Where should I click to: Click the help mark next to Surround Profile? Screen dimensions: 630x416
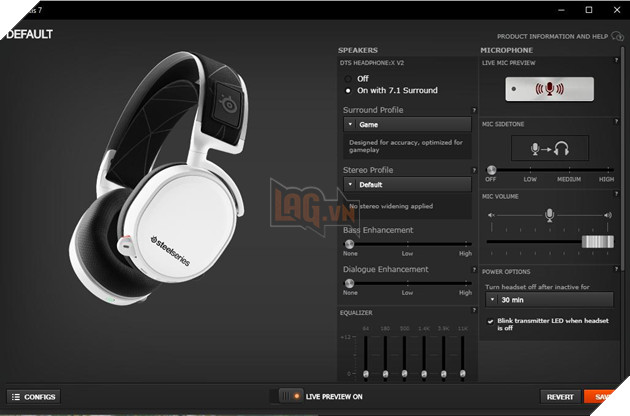(x=474, y=110)
